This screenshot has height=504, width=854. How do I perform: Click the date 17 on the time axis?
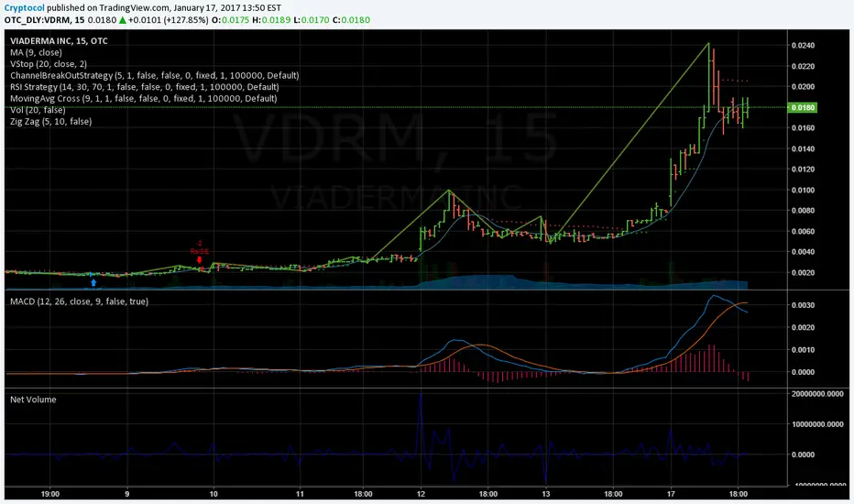tap(671, 494)
